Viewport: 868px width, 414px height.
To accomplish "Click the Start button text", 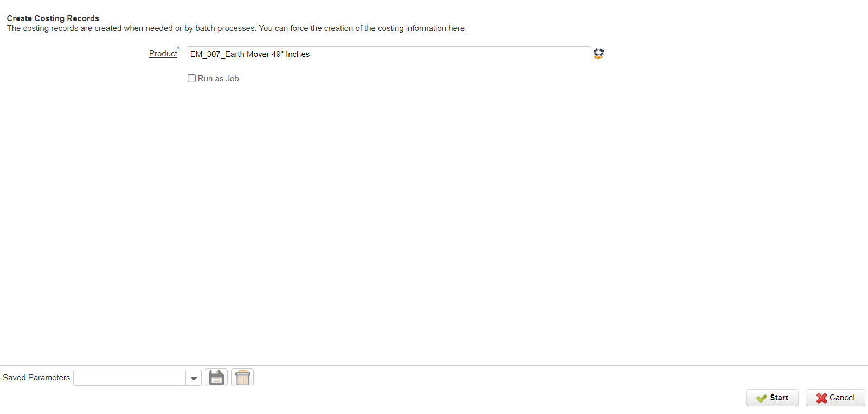I will point(779,398).
